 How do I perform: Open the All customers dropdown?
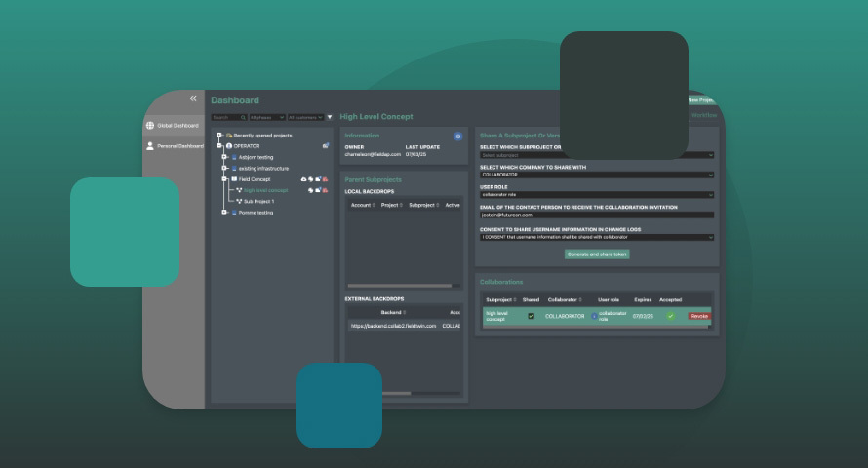[x=304, y=117]
